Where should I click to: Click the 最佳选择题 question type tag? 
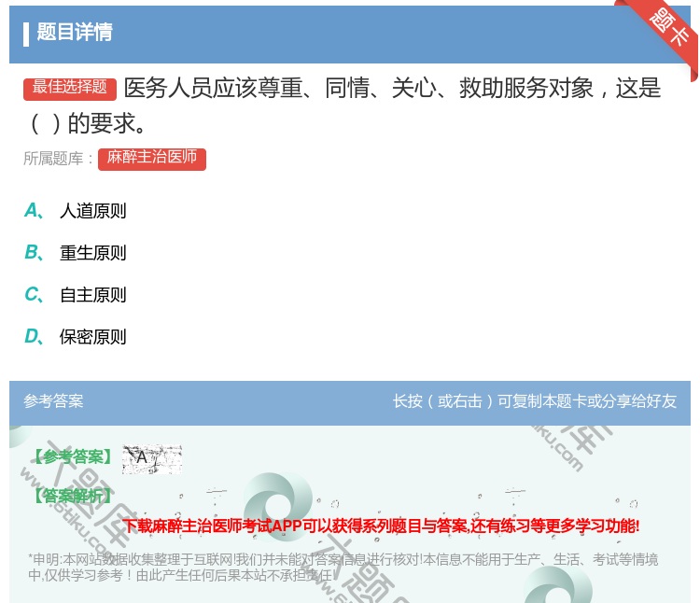pyautogui.click(x=70, y=88)
